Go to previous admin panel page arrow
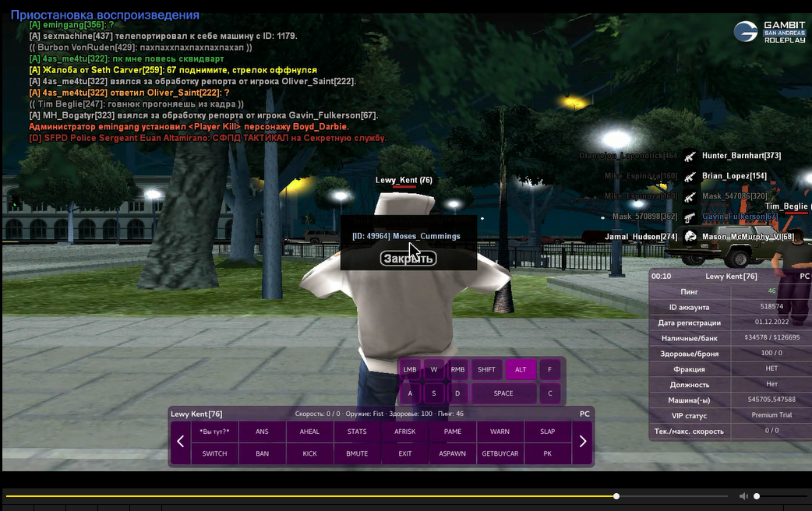812x511 pixels. 180,442
